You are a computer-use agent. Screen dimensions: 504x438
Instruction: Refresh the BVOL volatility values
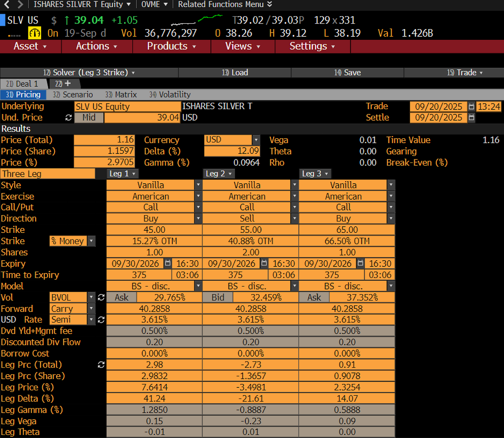[x=101, y=297]
